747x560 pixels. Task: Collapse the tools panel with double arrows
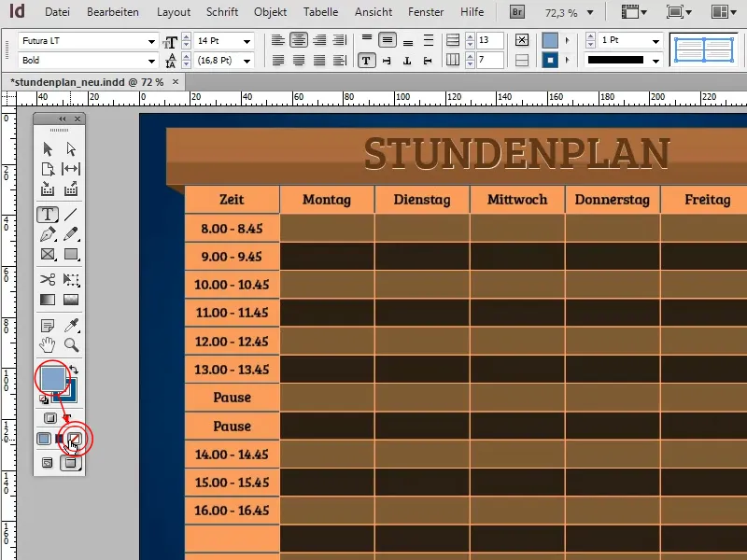pos(63,119)
